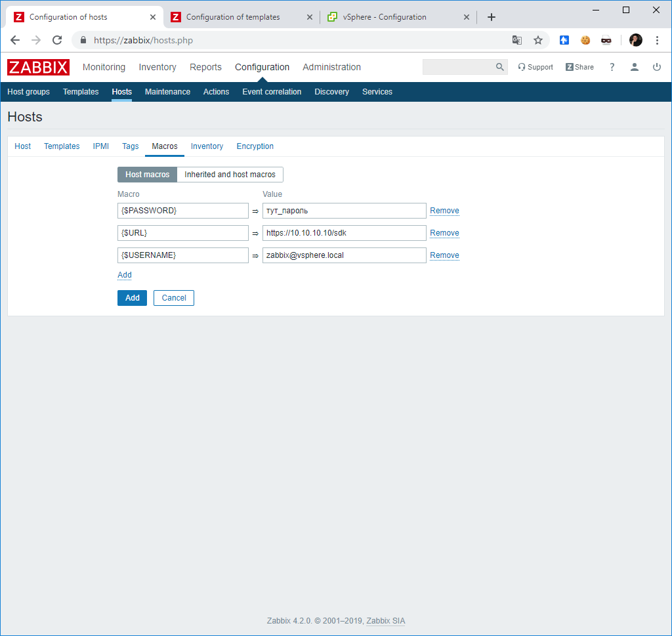Go to Actions submenu
The height and width of the screenshot is (636, 672).
[216, 92]
